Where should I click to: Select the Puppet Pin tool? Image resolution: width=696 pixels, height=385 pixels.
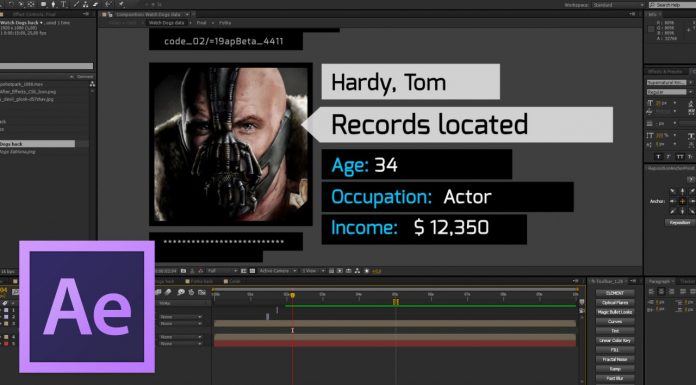coord(122,4)
